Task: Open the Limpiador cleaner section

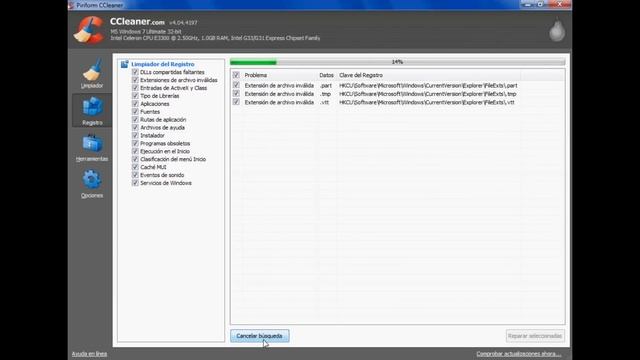Action: [x=92, y=73]
